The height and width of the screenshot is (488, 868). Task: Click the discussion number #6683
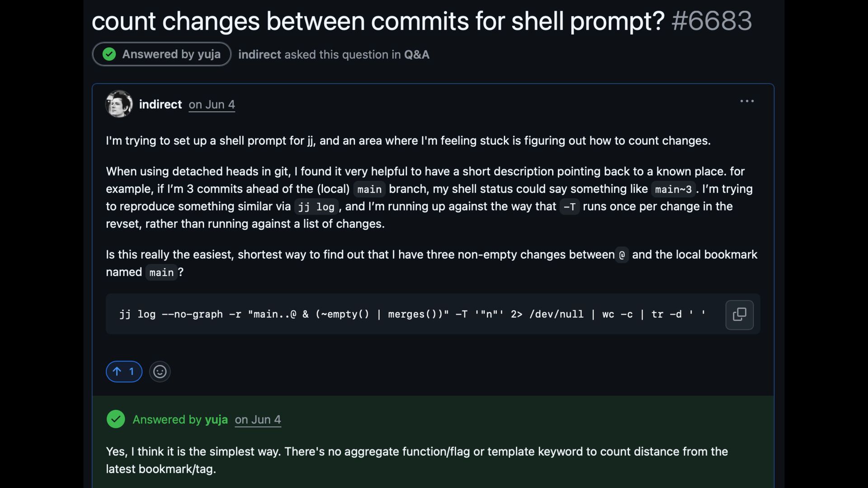pos(712,21)
